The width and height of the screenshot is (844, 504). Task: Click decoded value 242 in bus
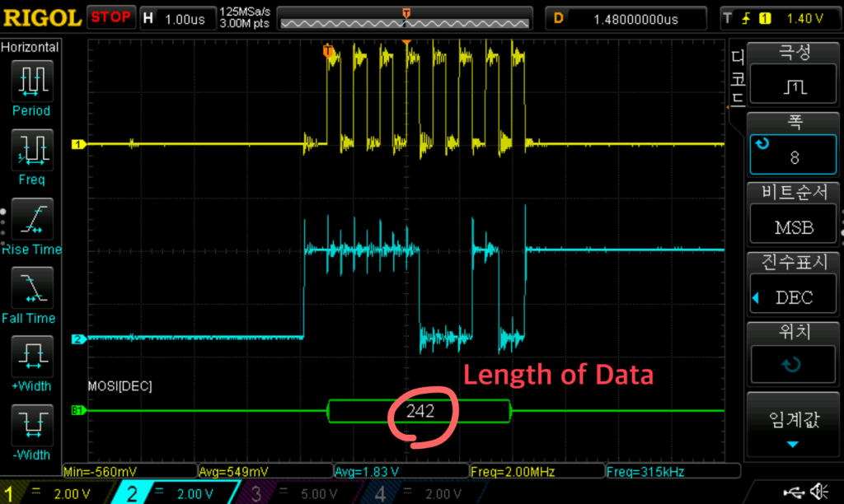click(x=420, y=411)
